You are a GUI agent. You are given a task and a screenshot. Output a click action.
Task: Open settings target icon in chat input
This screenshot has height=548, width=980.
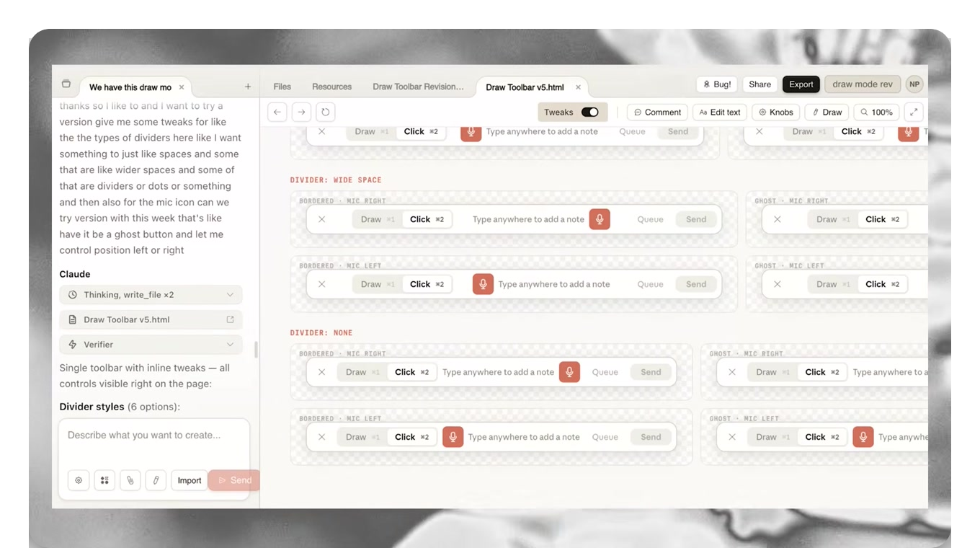[79, 480]
